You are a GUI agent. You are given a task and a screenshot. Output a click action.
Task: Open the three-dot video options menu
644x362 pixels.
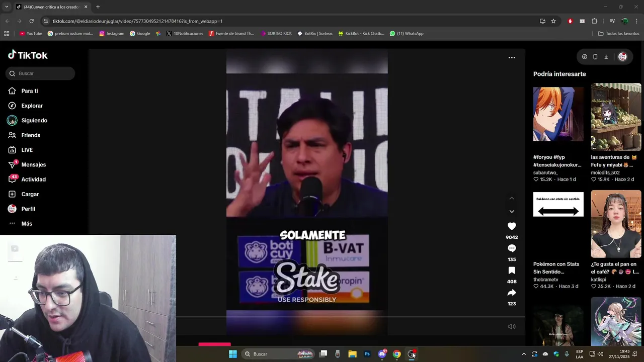[x=512, y=58]
